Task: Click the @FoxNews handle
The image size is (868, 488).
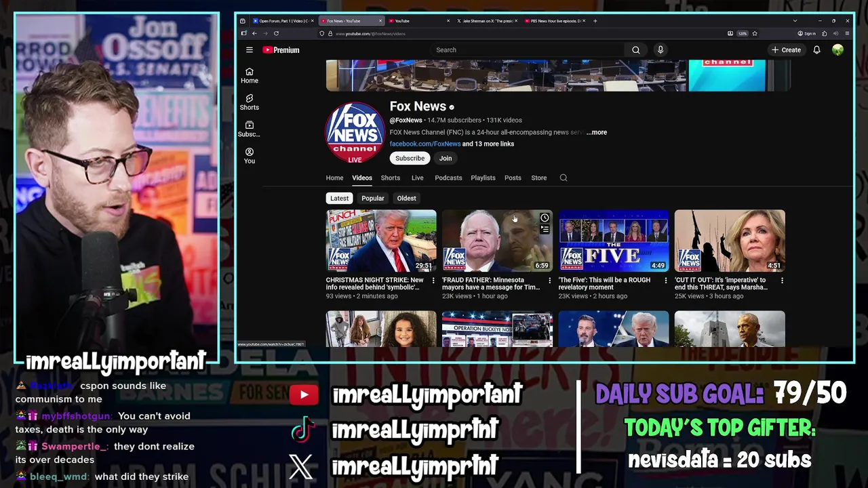Action: click(406, 120)
